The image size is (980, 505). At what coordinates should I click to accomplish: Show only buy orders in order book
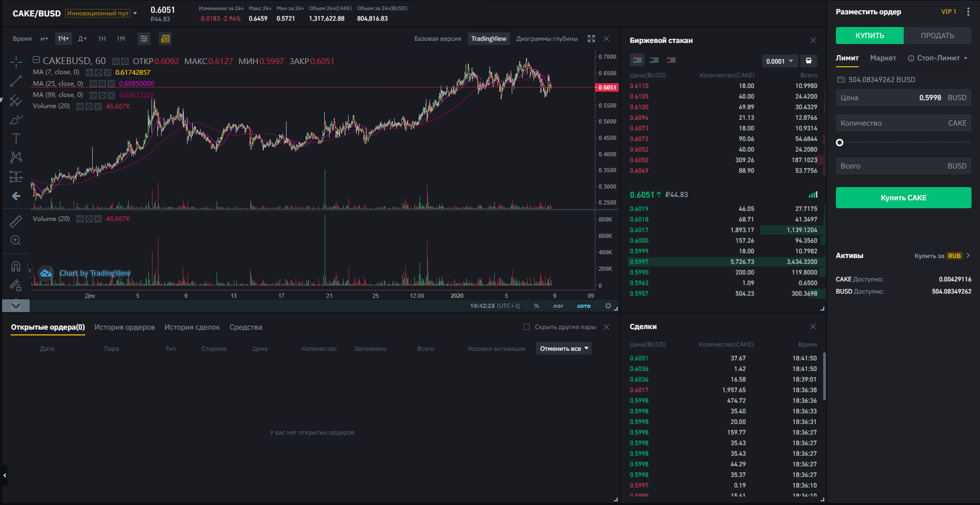pyautogui.click(x=654, y=60)
